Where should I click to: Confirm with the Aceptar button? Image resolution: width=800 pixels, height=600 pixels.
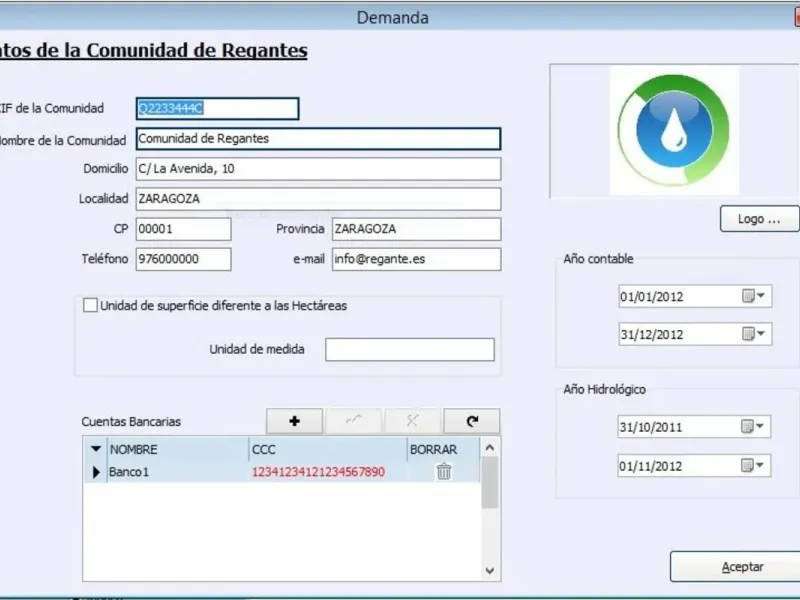point(735,566)
